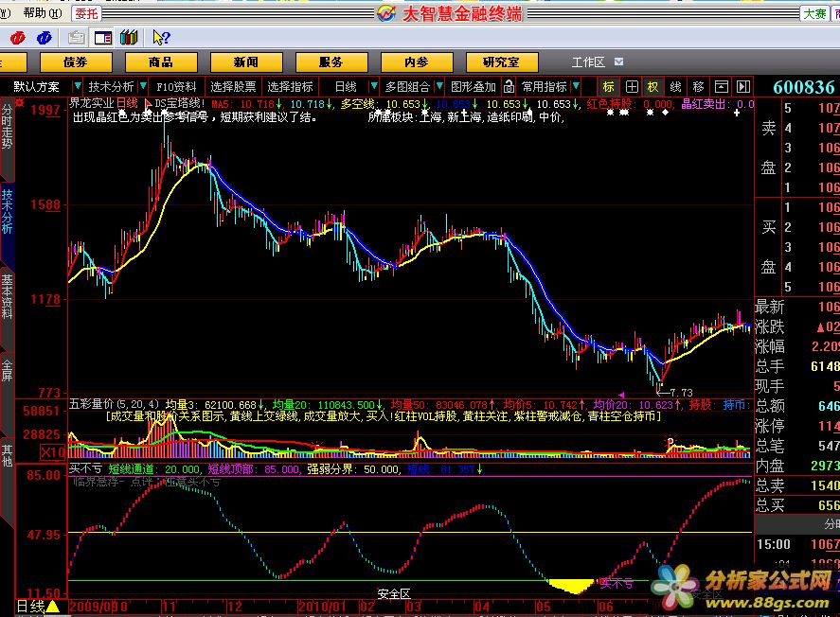This screenshot has width=840, height=617.
Task: Click the 日线 label at bottom left
Action: click(x=30, y=607)
